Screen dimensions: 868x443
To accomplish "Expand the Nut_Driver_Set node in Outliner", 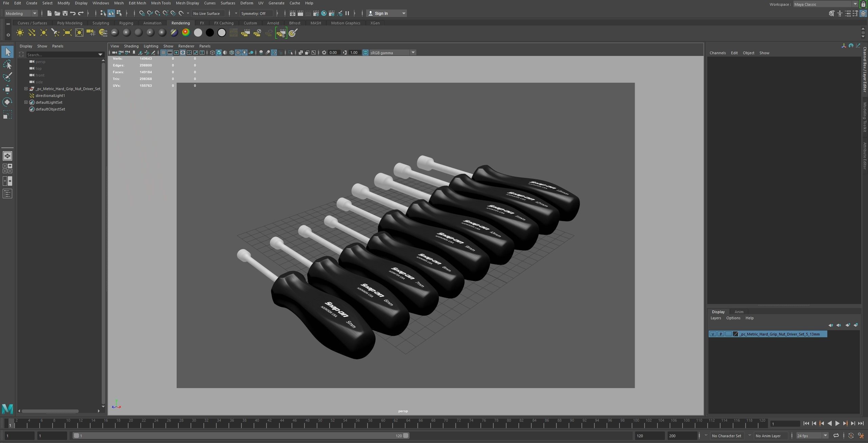I will 26,89.
